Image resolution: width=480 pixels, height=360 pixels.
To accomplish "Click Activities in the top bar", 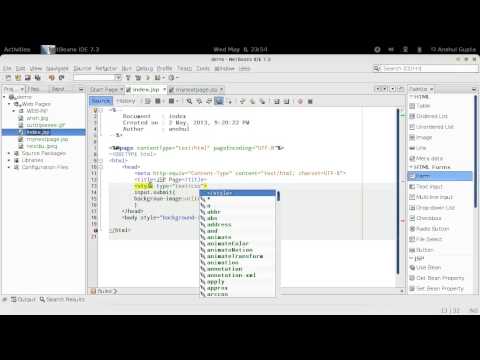I will click(17, 49).
